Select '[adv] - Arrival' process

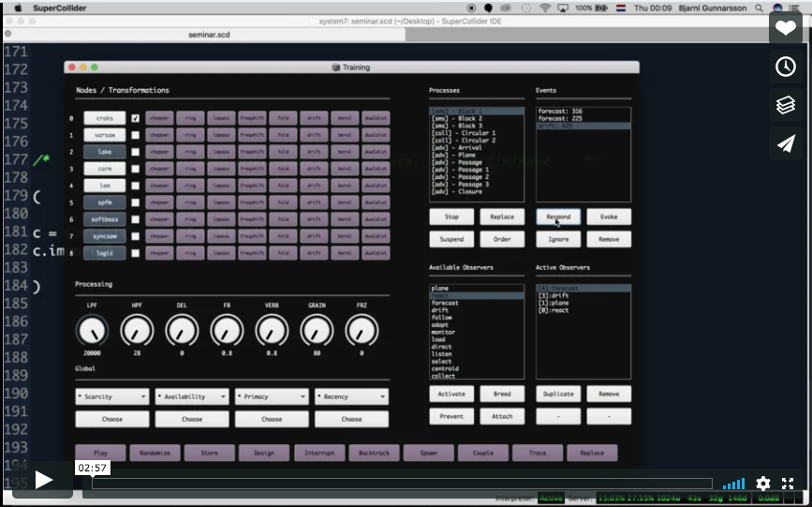point(477,147)
